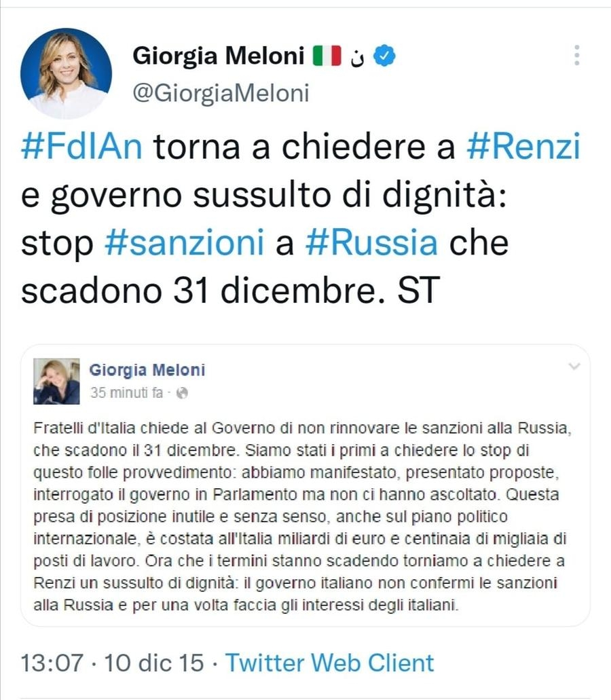Click the Italian flag emoji in name
This screenshot has width=611, height=700.
coord(327,56)
